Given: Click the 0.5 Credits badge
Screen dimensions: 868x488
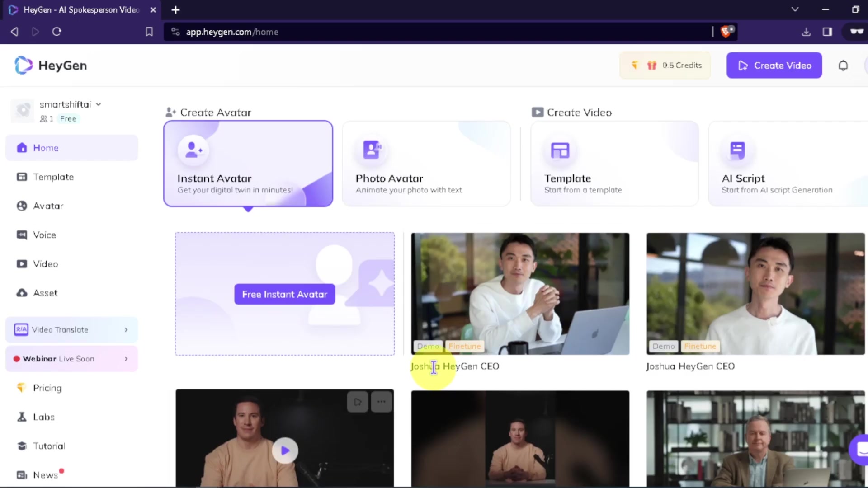Looking at the screenshot, I should (665, 66).
